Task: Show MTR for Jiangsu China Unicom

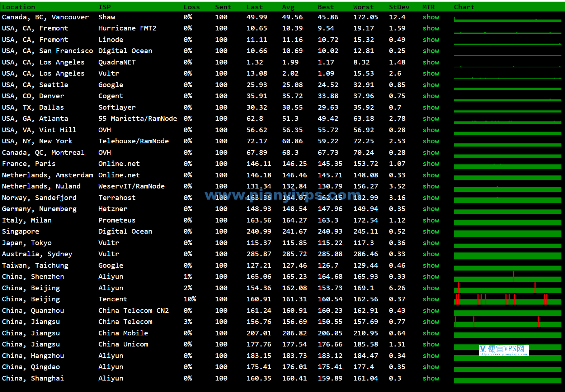Action: (x=430, y=344)
